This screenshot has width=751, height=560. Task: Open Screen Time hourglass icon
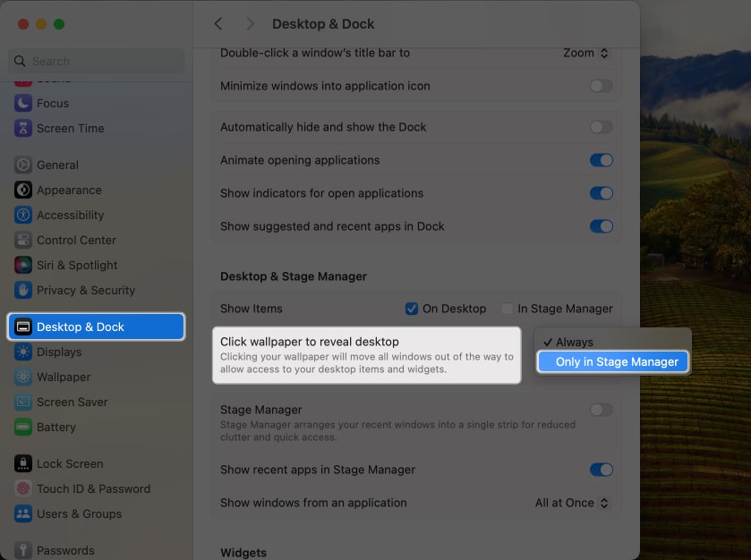23,128
